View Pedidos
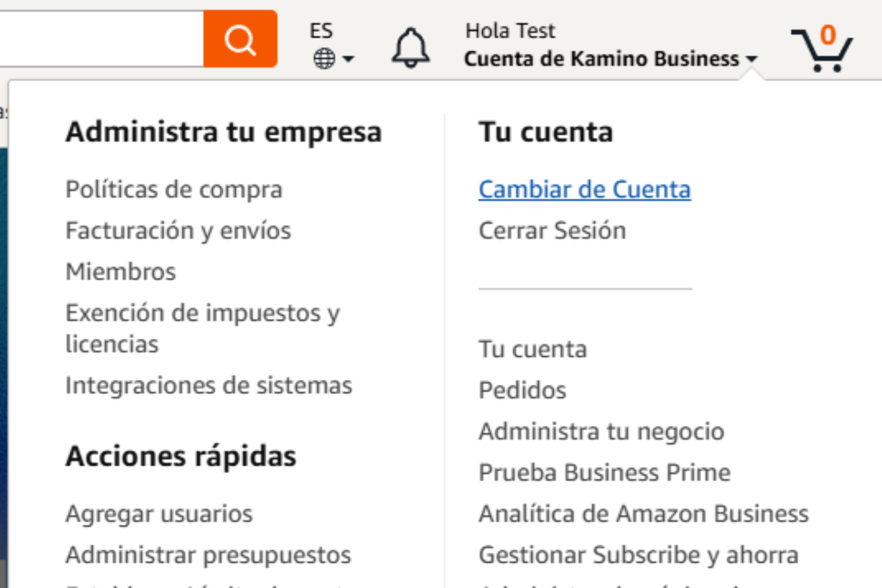 coord(522,390)
